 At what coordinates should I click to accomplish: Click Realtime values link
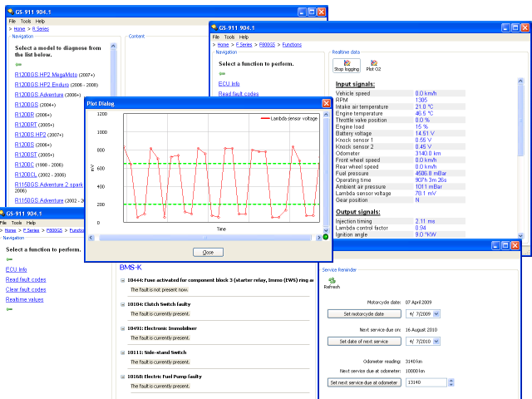24,299
